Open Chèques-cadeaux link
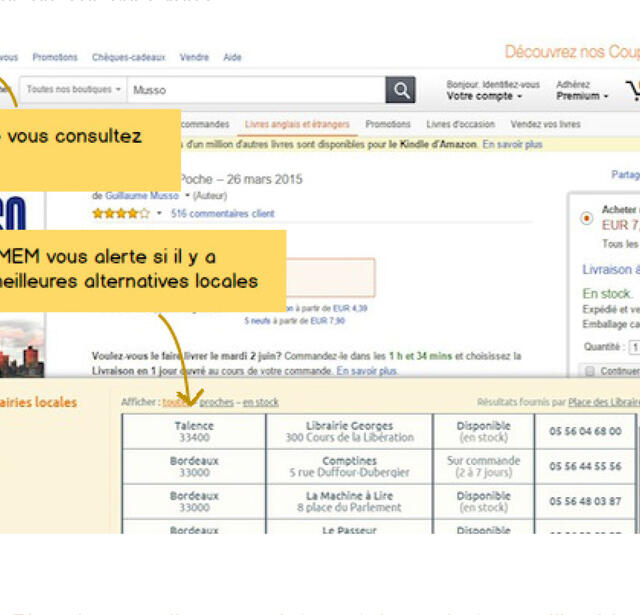Viewport: 640px width, 615px height. [x=129, y=57]
